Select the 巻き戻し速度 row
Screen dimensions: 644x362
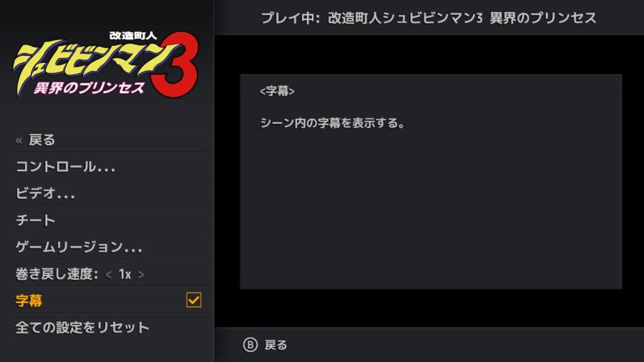coord(112,274)
